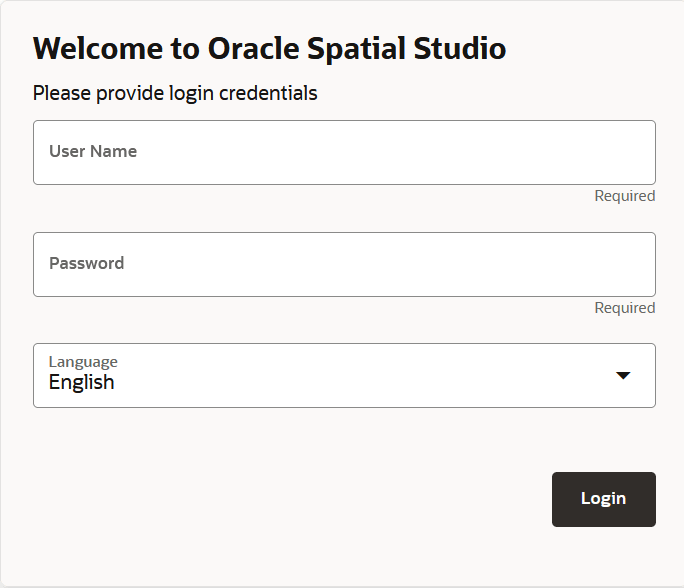Click the small Language label
The height and width of the screenshot is (588, 684).
pyautogui.click(x=83, y=362)
